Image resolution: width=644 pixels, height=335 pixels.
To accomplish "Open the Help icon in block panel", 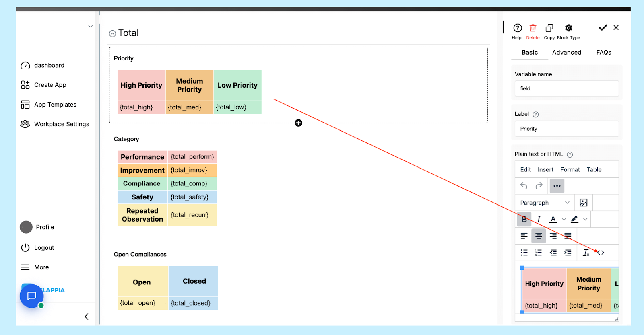I will coord(517,28).
